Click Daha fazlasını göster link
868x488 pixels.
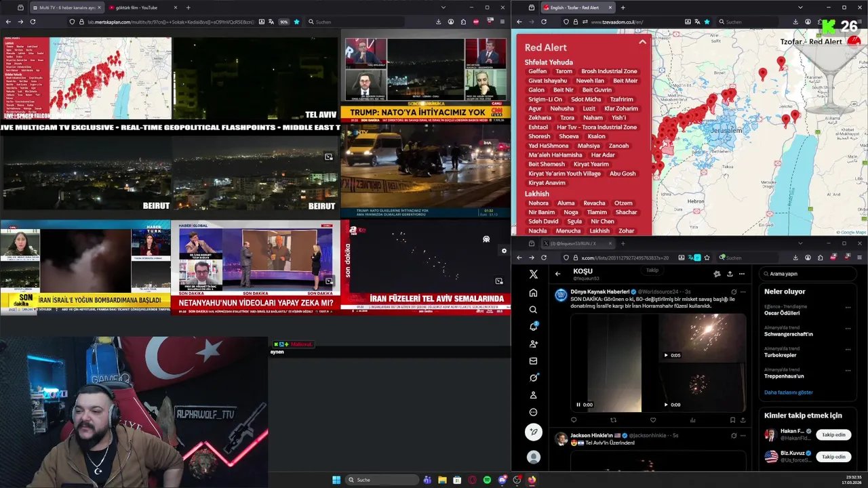788,392
